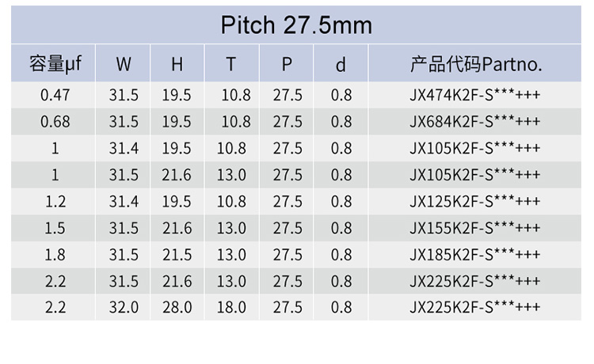Image resolution: width=594 pixels, height=364 pixels.
Task: Click part number JX474K2F-S***+++
Action: (x=475, y=95)
